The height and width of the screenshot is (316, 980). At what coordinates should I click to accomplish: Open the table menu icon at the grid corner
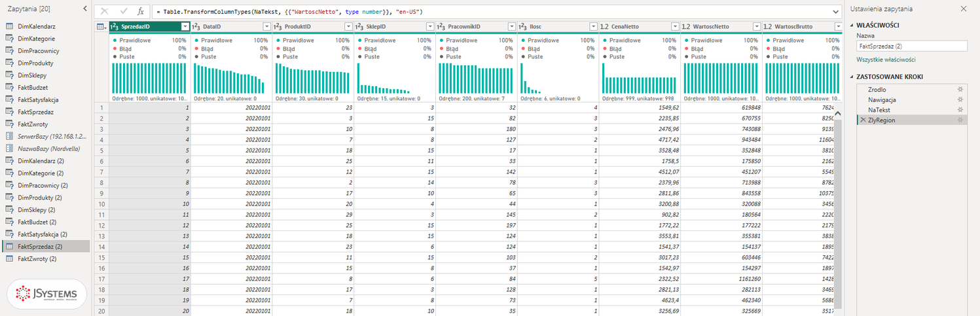click(101, 26)
